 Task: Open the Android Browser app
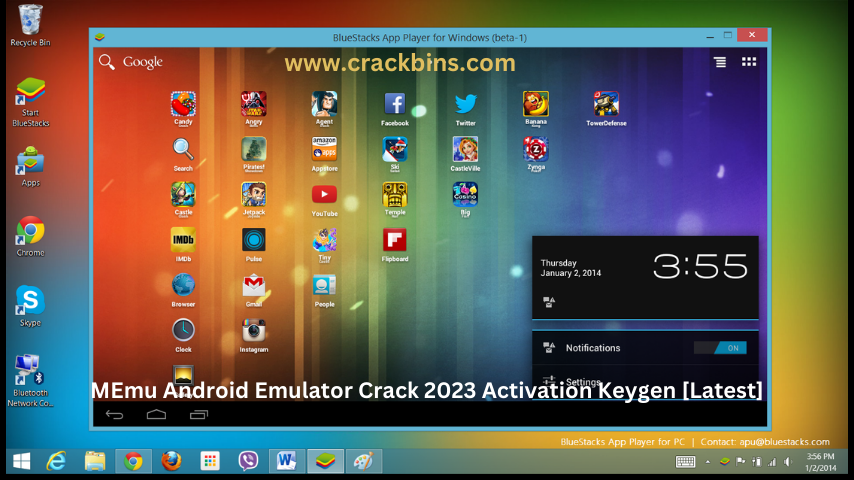[x=183, y=285]
